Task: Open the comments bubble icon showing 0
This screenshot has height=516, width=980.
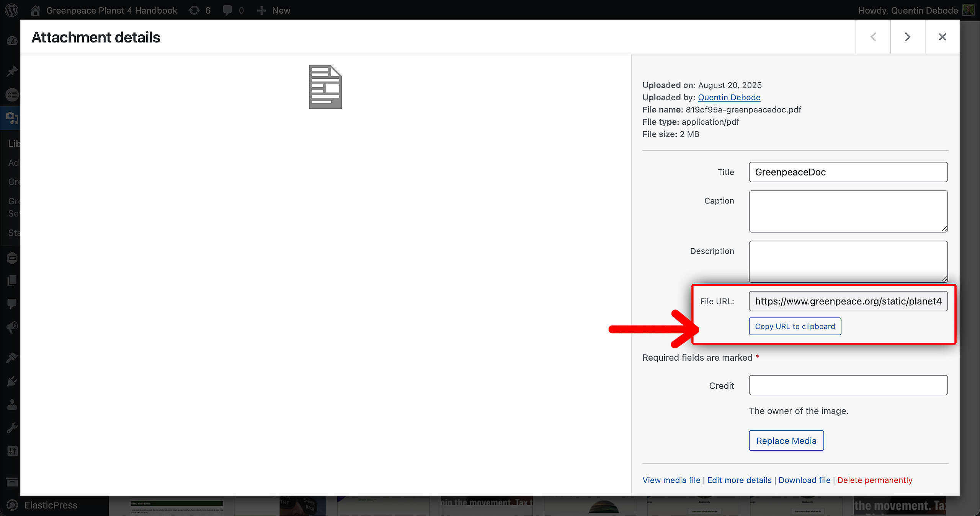Action: [x=233, y=10]
